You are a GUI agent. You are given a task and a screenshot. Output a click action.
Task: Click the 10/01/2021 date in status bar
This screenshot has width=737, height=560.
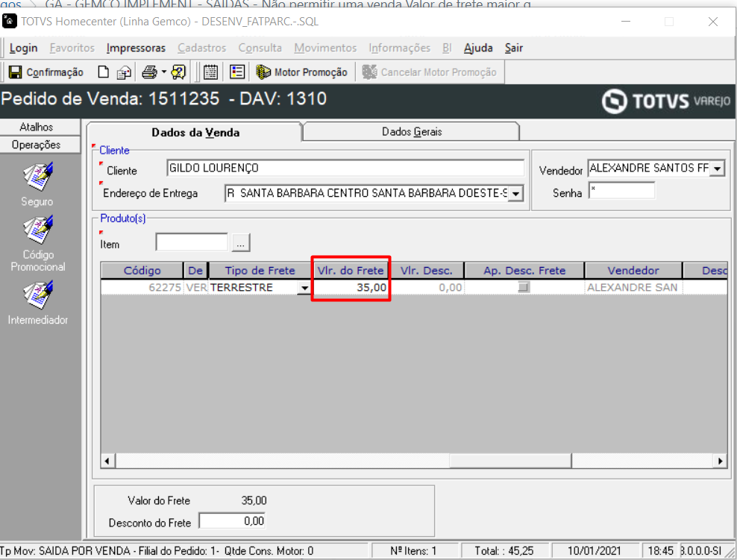594,550
